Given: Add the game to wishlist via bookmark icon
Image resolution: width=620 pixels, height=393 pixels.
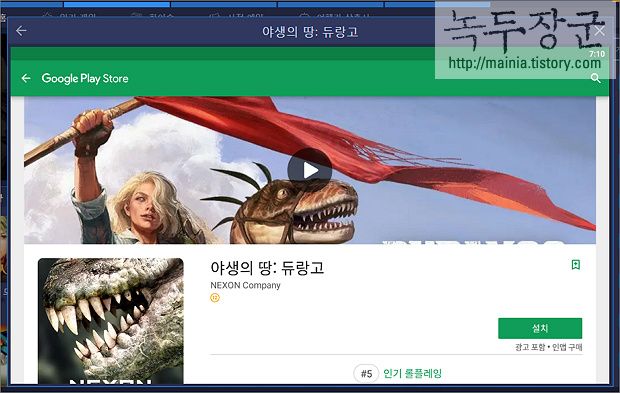Looking at the screenshot, I should click(576, 265).
